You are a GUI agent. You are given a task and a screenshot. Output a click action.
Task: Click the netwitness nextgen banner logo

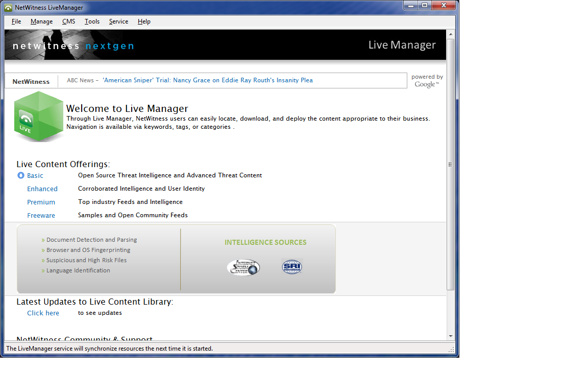[74, 45]
